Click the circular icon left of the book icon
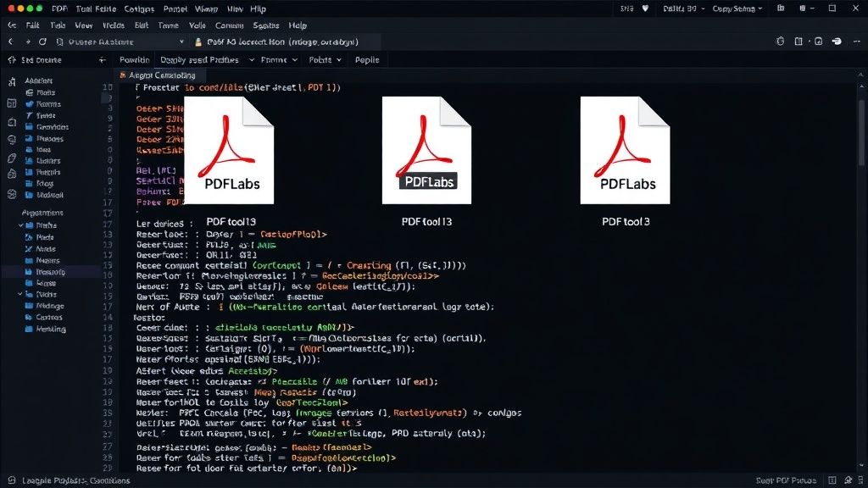The height and width of the screenshot is (488, 868). 780,42
